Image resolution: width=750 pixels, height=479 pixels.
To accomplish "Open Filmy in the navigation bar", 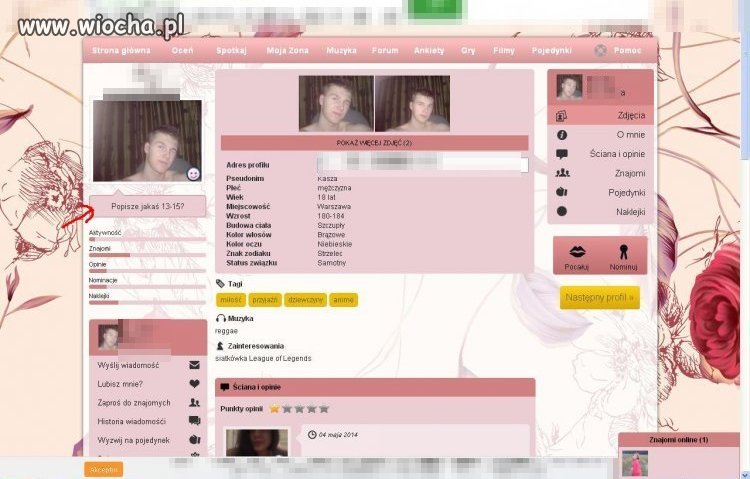I will (x=504, y=50).
